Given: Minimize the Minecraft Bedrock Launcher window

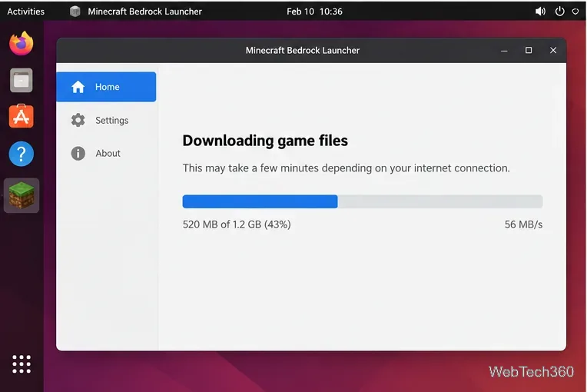Looking at the screenshot, I should click(504, 51).
